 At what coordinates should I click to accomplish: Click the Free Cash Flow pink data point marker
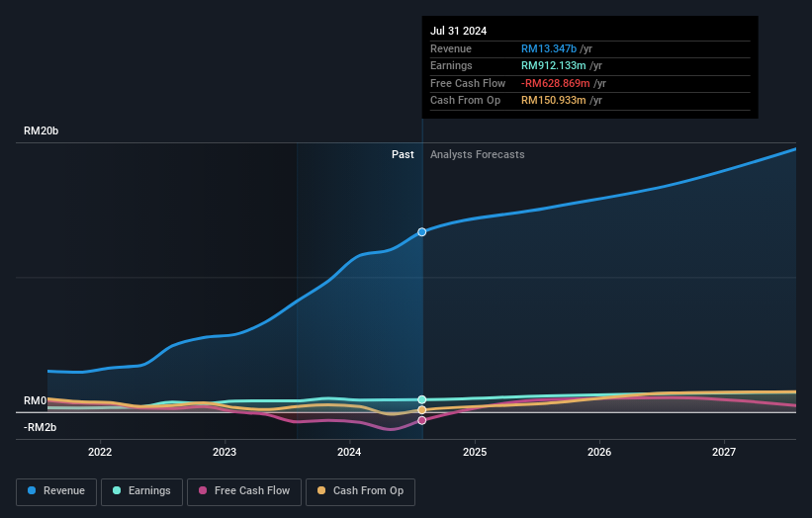click(x=422, y=421)
